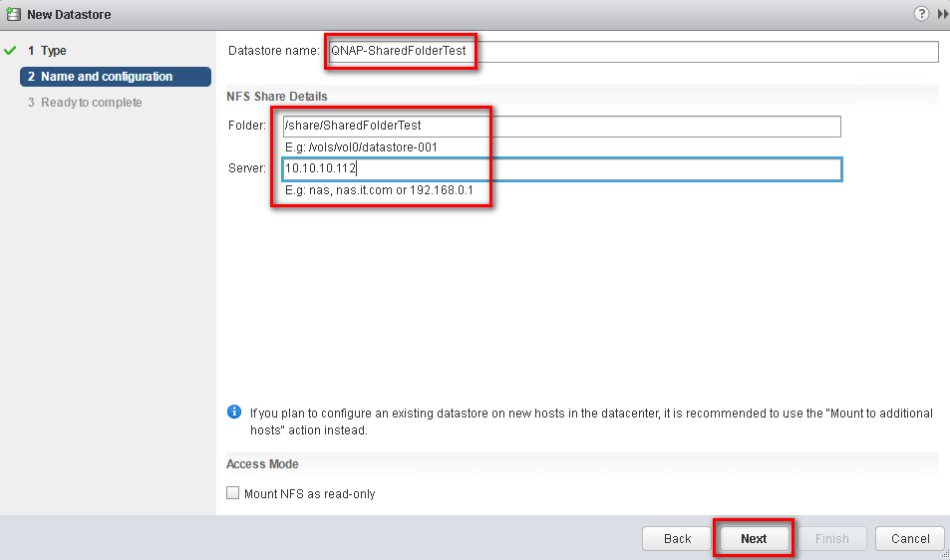The width and height of the screenshot is (950, 560).
Task: Click the Back button
Action: [677, 538]
